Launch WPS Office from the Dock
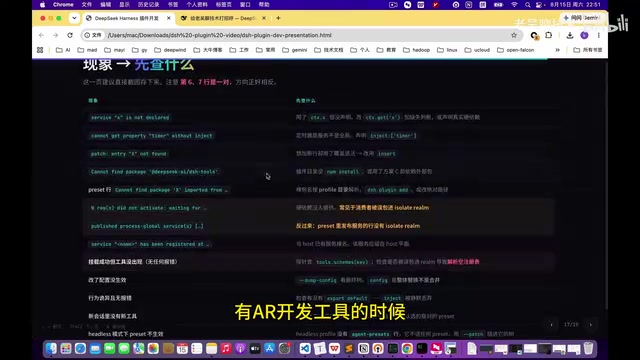The height and width of the screenshot is (360, 640). [334, 349]
